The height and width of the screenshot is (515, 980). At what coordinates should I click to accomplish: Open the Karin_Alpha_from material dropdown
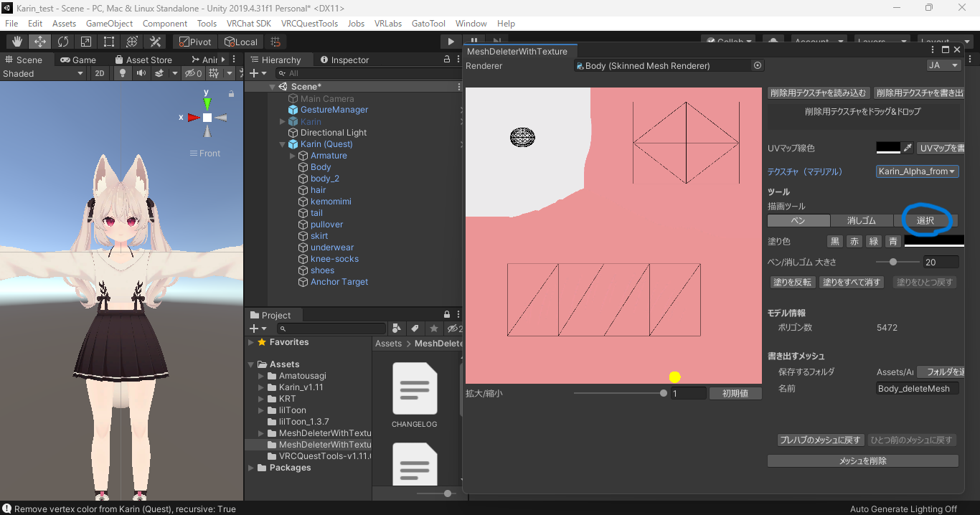tap(918, 171)
